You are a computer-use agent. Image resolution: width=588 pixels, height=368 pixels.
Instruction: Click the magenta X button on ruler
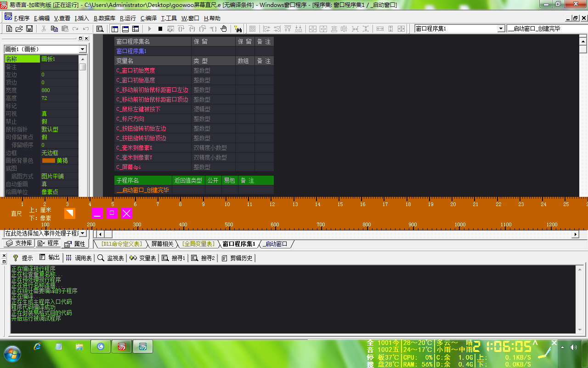126,213
